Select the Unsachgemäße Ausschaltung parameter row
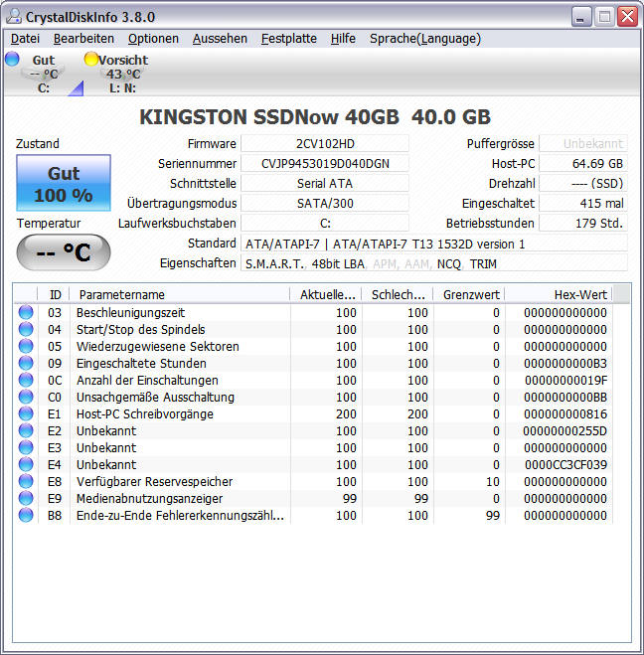Screen dimensions: 644x655 pos(313,397)
